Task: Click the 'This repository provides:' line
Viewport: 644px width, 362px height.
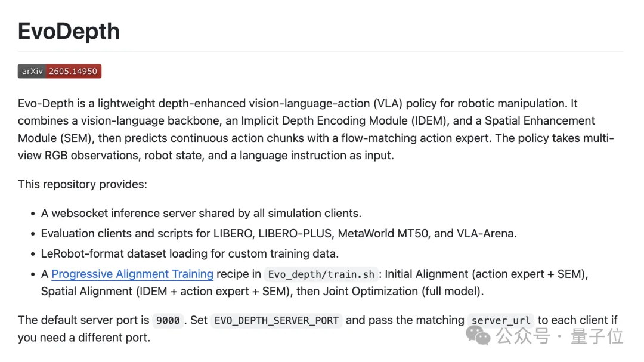Action: (82, 184)
